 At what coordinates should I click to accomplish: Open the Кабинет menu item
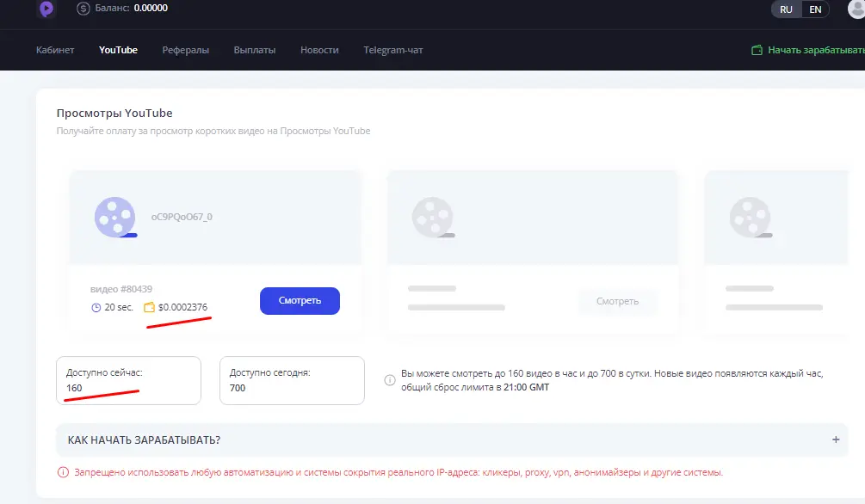(55, 50)
